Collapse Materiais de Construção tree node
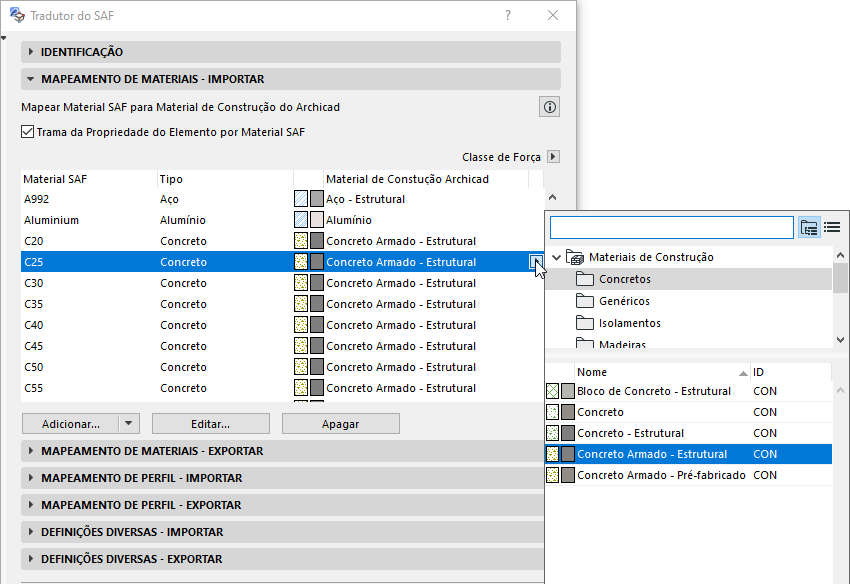This screenshot has height=584, width=850. (x=556, y=258)
